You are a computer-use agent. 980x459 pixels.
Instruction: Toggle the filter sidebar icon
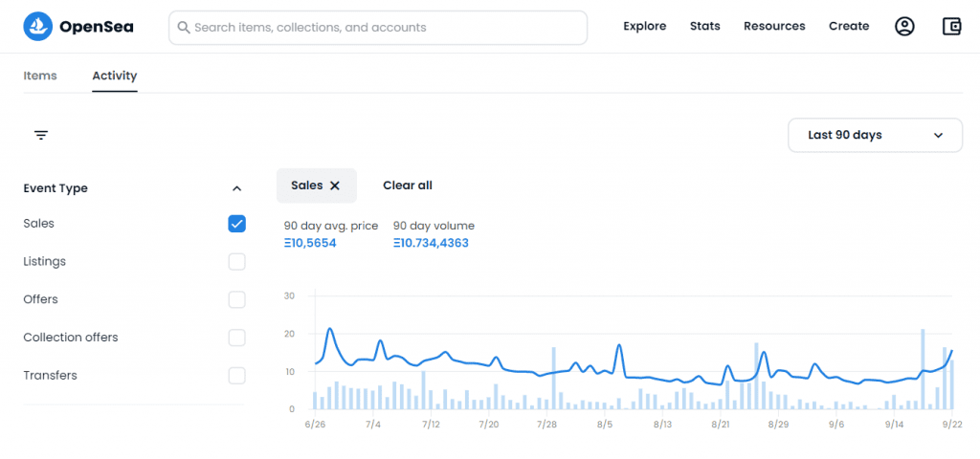point(41,135)
